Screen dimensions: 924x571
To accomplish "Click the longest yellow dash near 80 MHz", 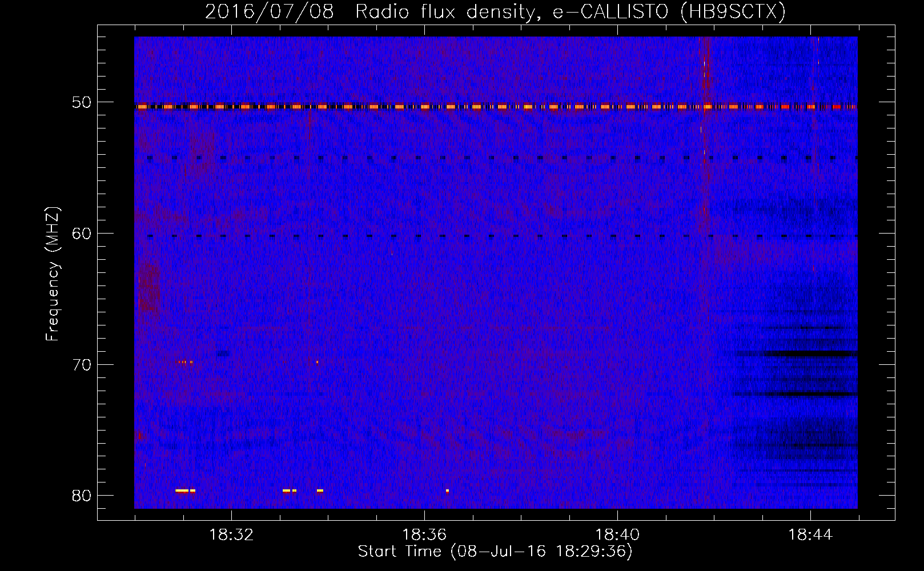I will (x=182, y=490).
